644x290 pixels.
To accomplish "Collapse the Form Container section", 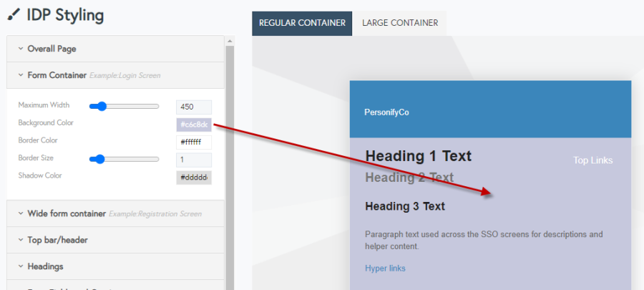I will click(115, 75).
